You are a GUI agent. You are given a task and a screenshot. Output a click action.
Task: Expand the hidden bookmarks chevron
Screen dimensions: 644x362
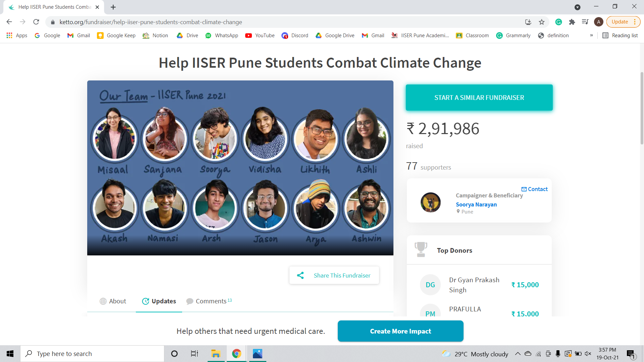pyautogui.click(x=591, y=36)
